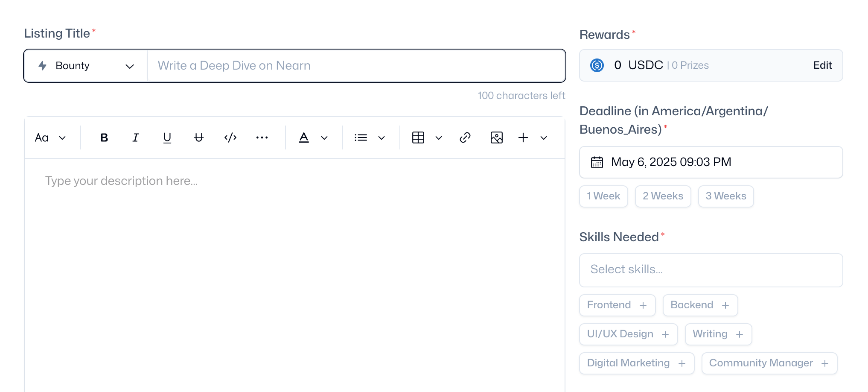Set deadline to 3 Weeks
This screenshot has height=392, width=868.
tap(726, 196)
